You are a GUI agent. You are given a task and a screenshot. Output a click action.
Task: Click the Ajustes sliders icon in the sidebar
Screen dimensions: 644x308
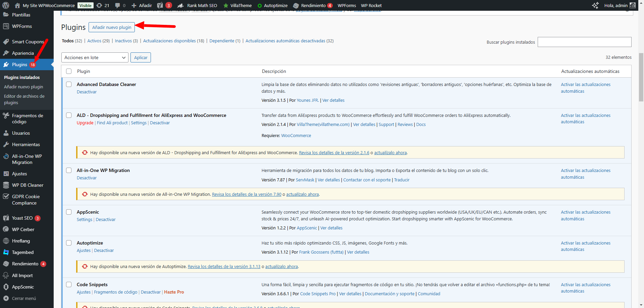(6, 174)
